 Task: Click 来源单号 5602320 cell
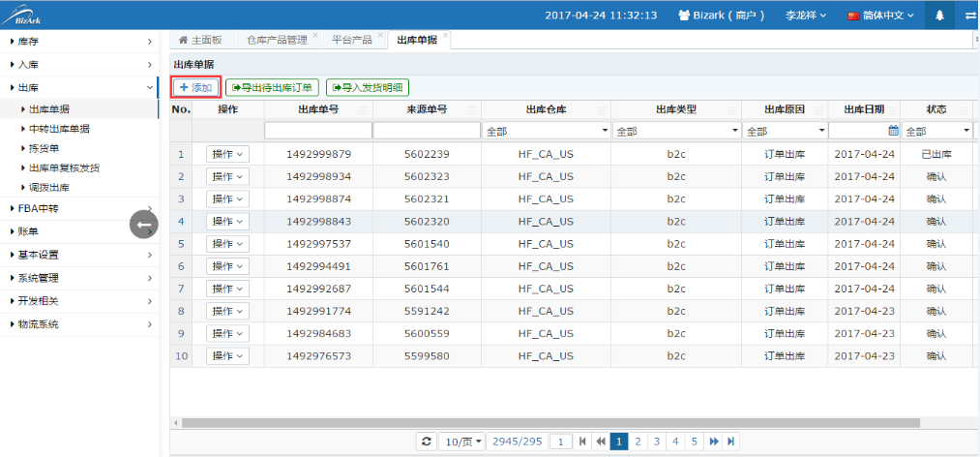[x=427, y=222]
